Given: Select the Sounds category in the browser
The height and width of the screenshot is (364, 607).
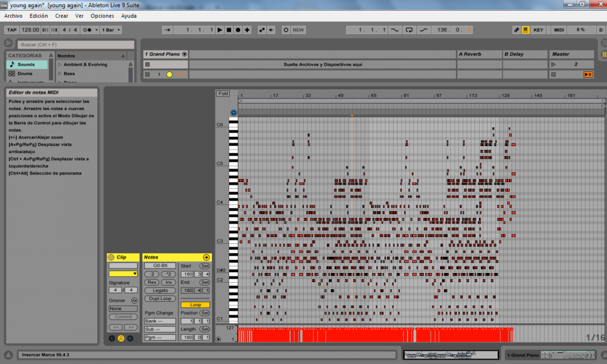Looking at the screenshot, I should tap(27, 65).
